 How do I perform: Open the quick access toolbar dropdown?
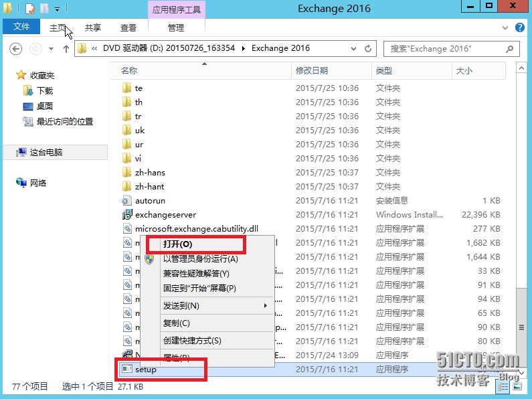point(57,9)
